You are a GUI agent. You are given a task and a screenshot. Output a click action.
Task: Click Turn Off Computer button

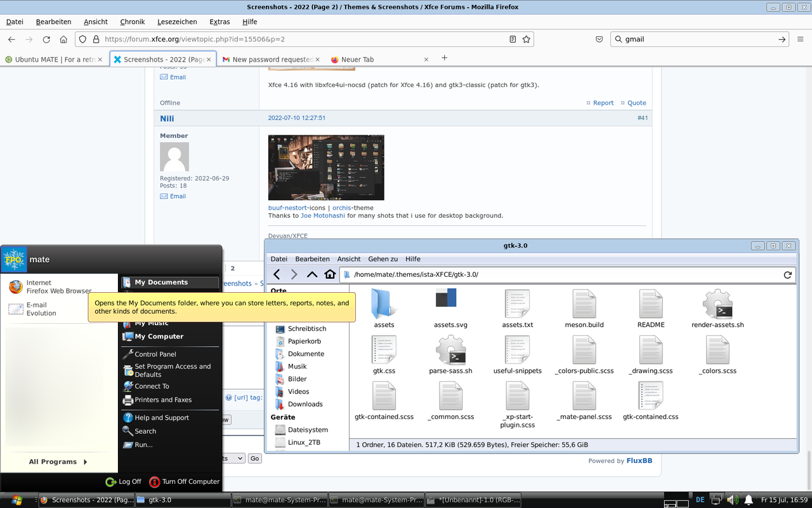[184, 482]
